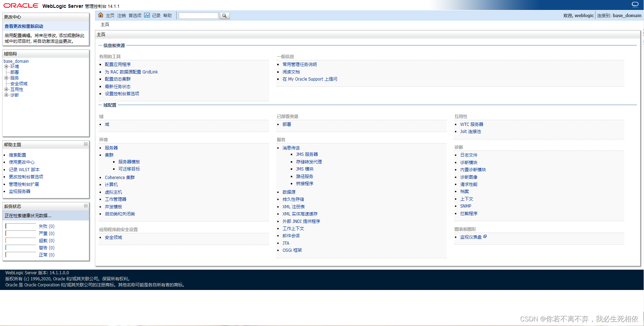The width and height of the screenshot is (644, 326).
Task: Expand the 服务 tree node
Action: tap(6, 78)
